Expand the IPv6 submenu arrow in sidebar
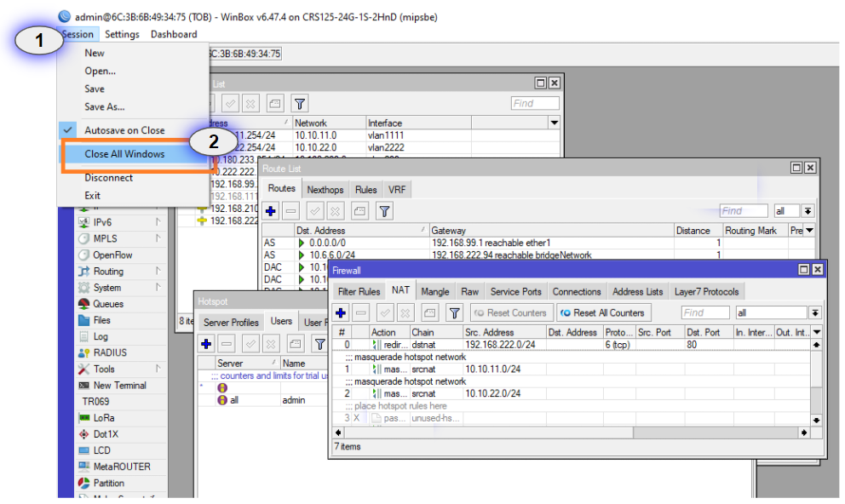The height and width of the screenshot is (504, 845). [x=158, y=222]
